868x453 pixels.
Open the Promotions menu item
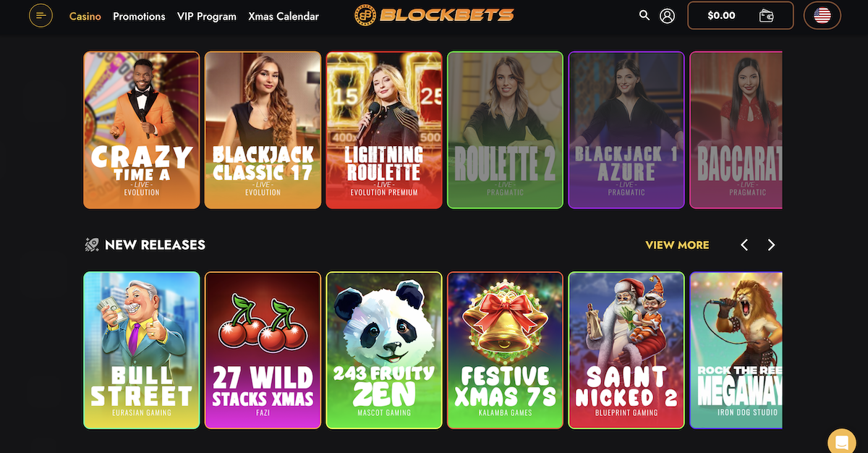[139, 16]
